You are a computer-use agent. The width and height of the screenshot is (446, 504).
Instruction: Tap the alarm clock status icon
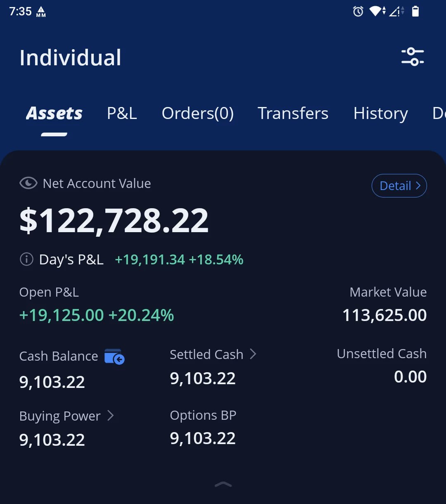[358, 12]
